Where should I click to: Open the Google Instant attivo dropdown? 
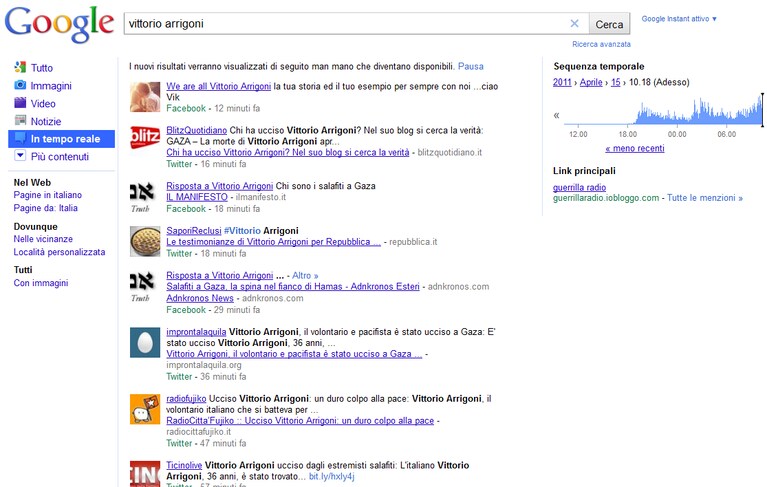click(679, 19)
